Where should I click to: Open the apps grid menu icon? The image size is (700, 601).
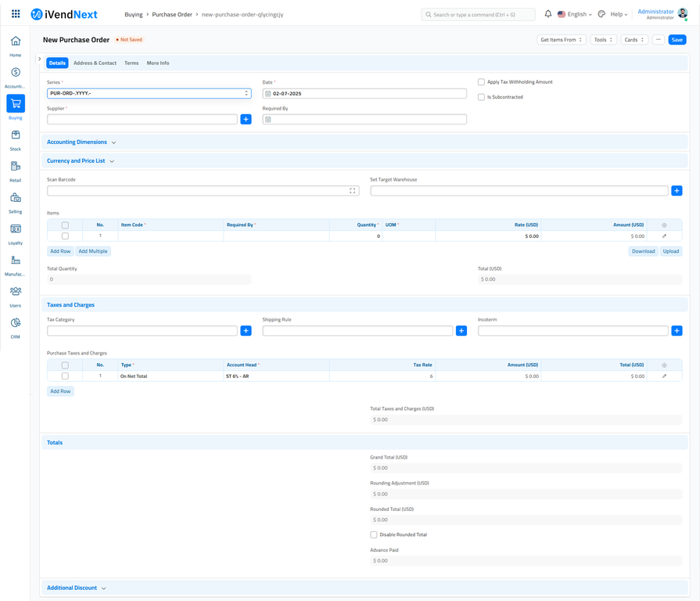[15, 14]
